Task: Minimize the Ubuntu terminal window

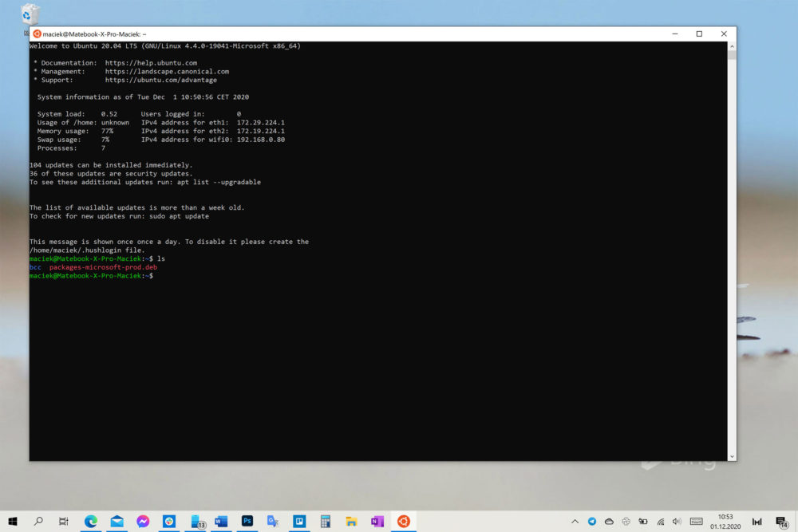Action: coord(675,34)
